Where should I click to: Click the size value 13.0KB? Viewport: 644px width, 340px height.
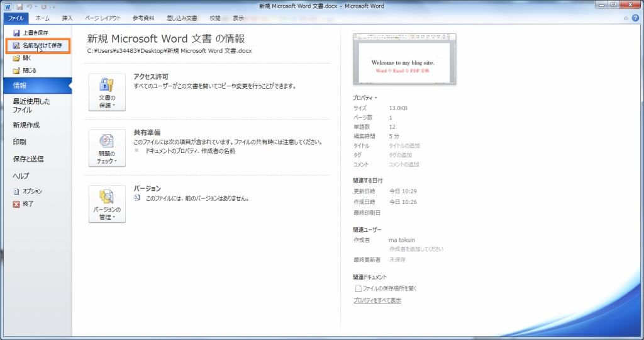pyautogui.click(x=398, y=108)
